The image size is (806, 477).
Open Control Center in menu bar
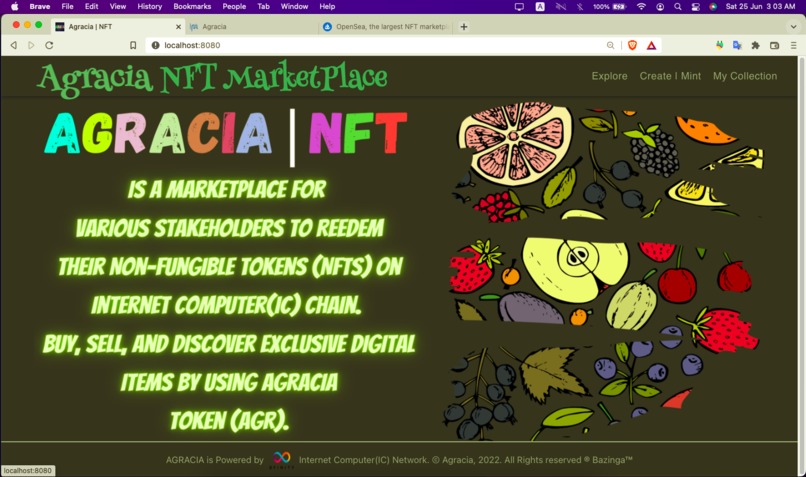click(x=695, y=7)
